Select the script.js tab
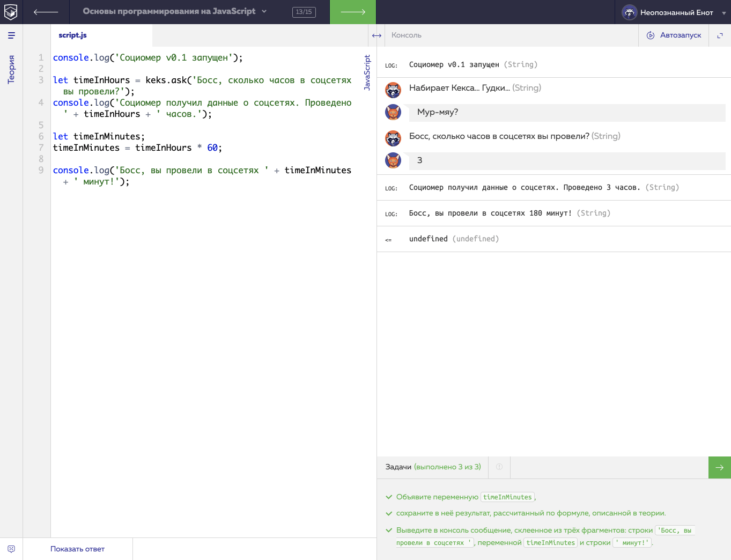731x560 pixels. pyautogui.click(x=72, y=35)
